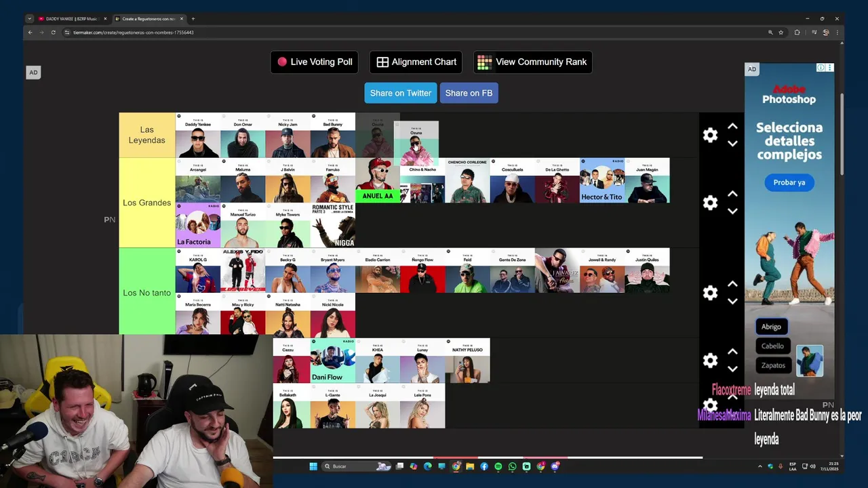Viewport: 868px width, 488px height.
Task: Show hidden system tray icons
Action: click(x=759, y=466)
